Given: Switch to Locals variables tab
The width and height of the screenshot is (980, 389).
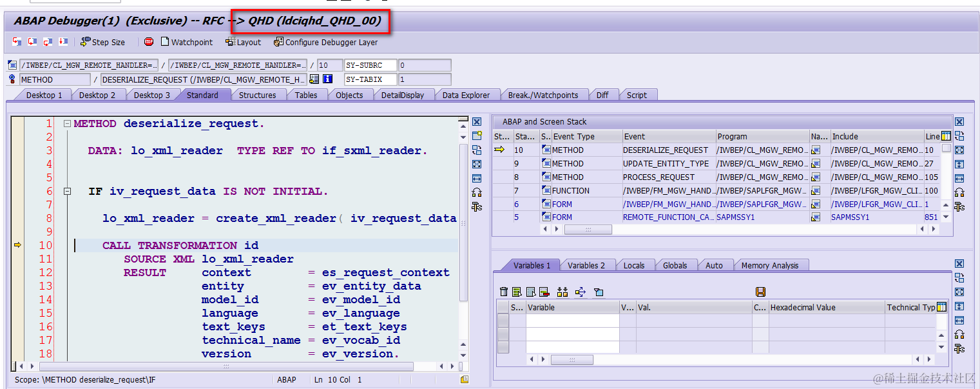Looking at the screenshot, I should pyautogui.click(x=634, y=265).
